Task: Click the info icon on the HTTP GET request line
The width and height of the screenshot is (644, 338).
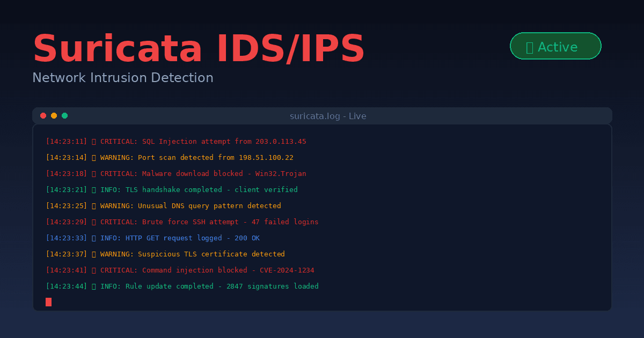Action: pos(93,238)
